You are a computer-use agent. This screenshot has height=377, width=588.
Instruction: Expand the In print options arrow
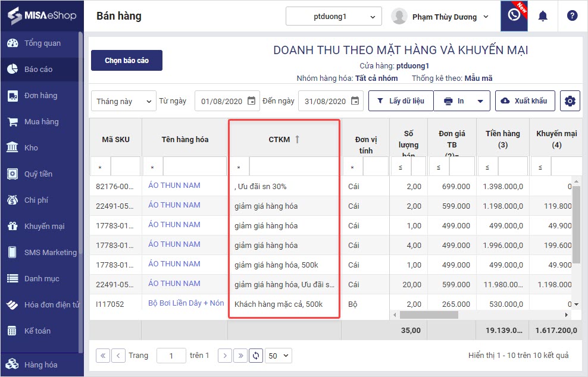[x=480, y=101]
